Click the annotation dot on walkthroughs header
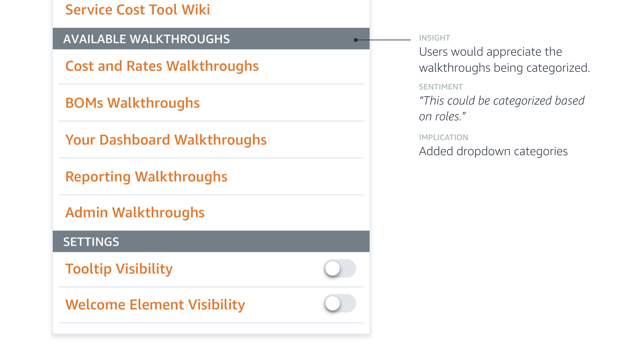The width and height of the screenshot is (644, 362). 356,40
